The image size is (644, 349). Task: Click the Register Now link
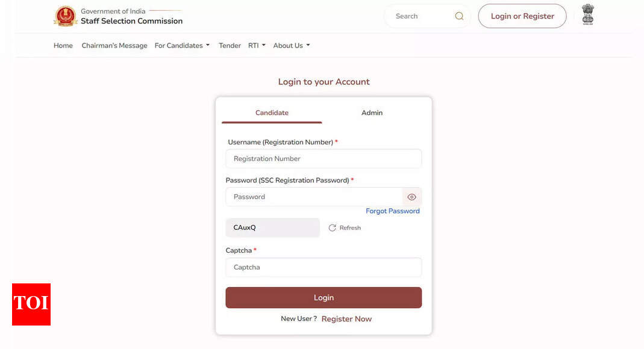click(x=346, y=319)
